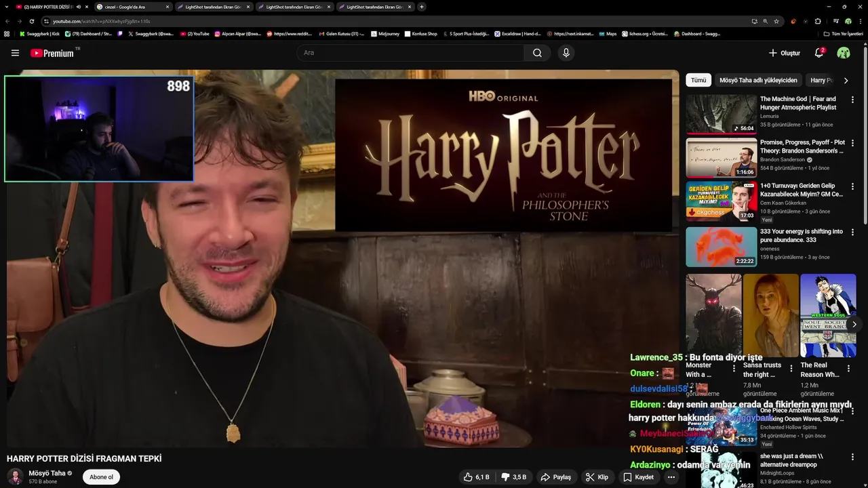Open options for The Real Reason short
This screenshot has height=488, width=868.
click(848, 369)
